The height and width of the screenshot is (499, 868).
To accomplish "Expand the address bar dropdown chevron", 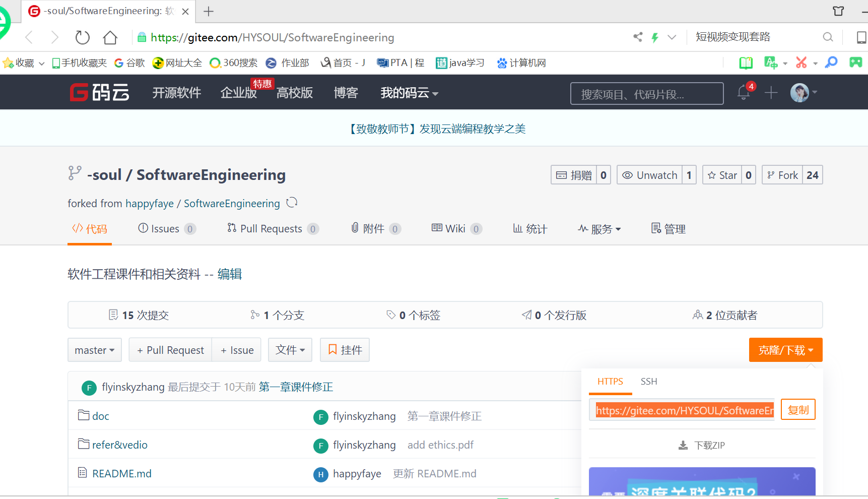I will click(x=672, y=37).
